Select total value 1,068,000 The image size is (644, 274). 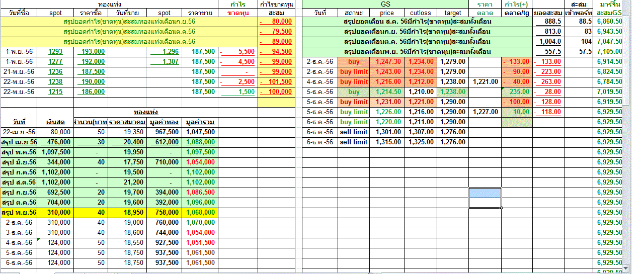pyautogui.click(x=200, y=213)
